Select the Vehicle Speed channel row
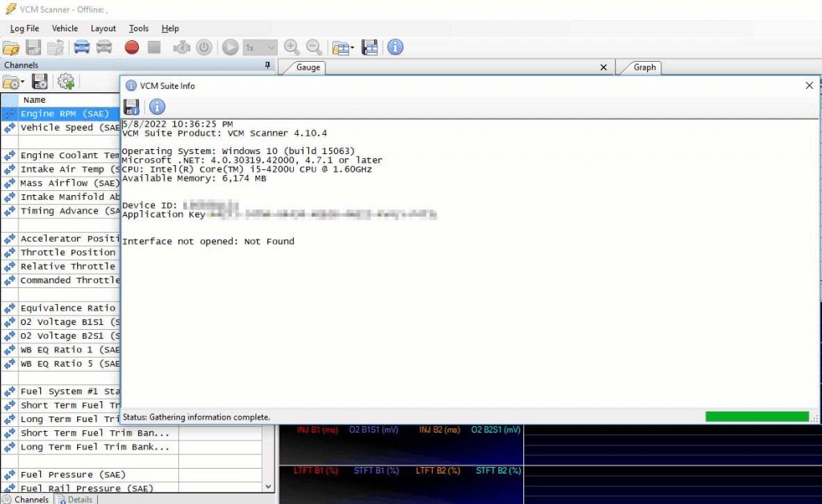Screen dimensions: 822x504 click(61, 128)
